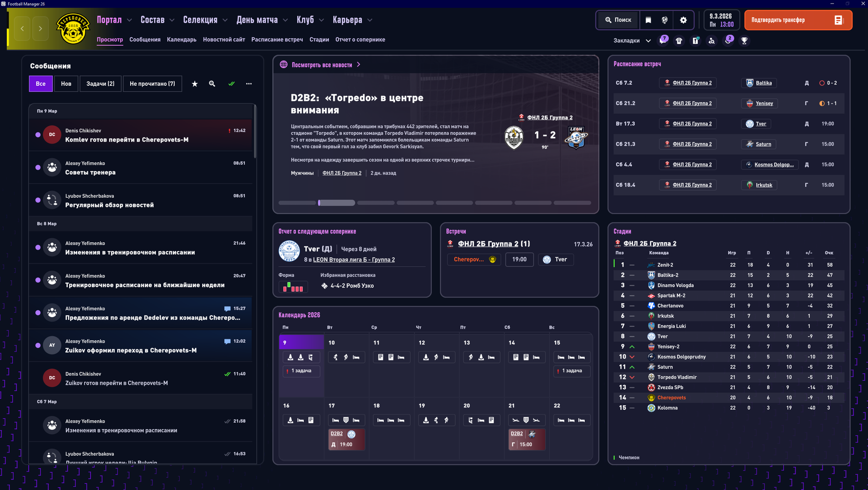Open the transfers bookmark with badge 2

[729, 40]
